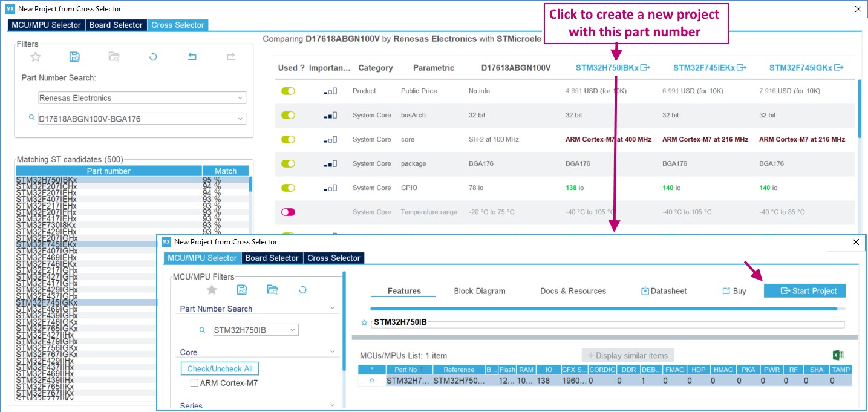Switch to MCU/MPU Selector tab in the back window
Viewport: 868px width, 412px height.
pos(45,25)
